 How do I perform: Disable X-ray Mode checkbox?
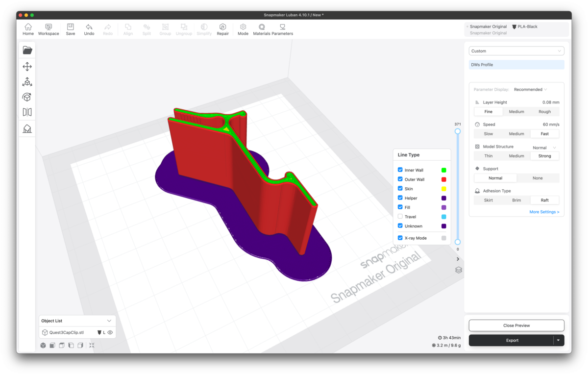tap(400, 238)
